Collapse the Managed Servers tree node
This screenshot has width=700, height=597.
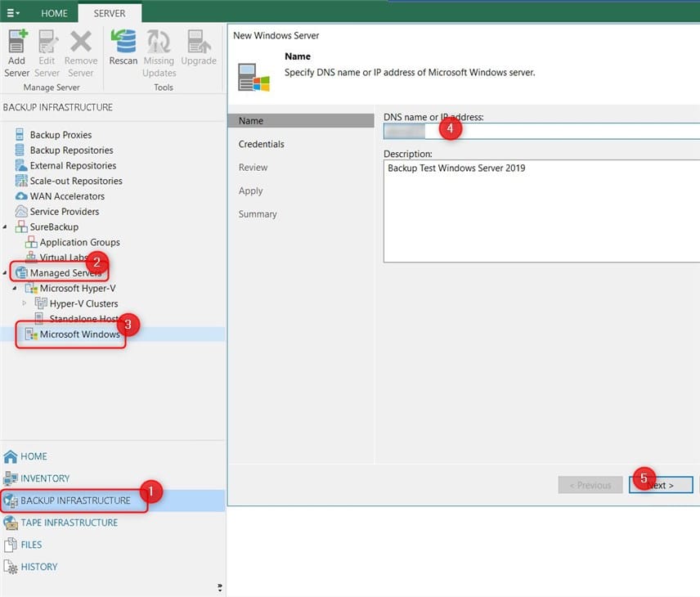(5, 273)
